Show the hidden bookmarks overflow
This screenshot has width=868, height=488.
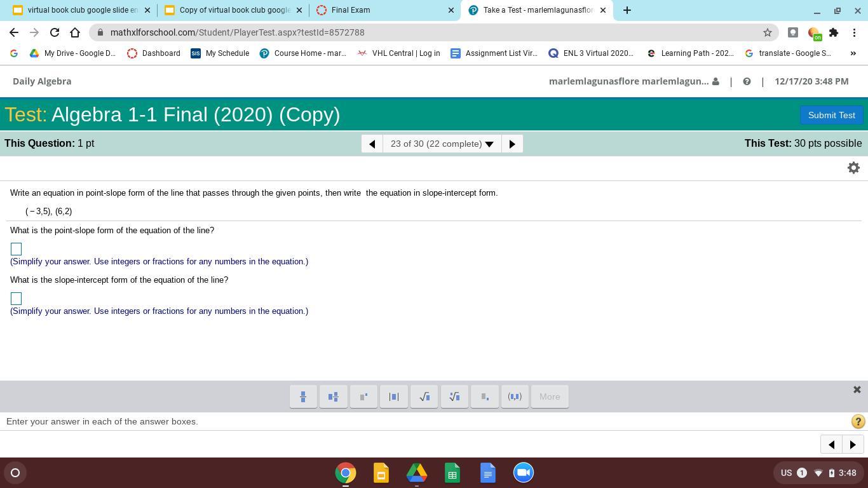pyautogui.click(x=853, y=53)
